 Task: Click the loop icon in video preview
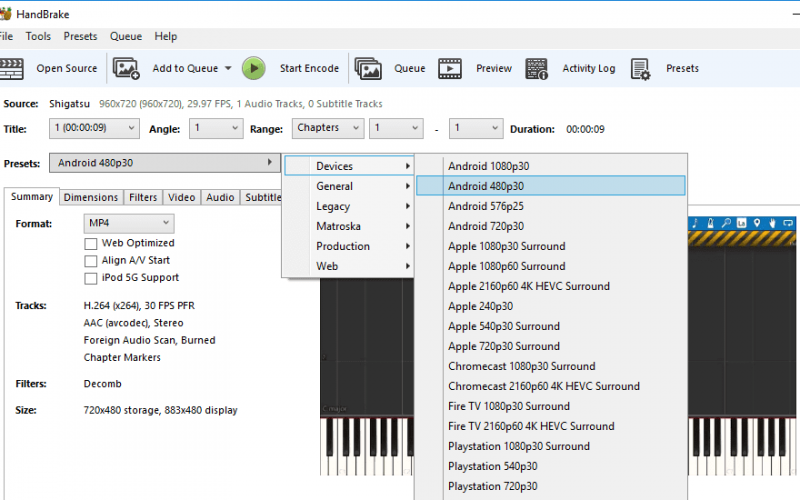pos(788,223)
